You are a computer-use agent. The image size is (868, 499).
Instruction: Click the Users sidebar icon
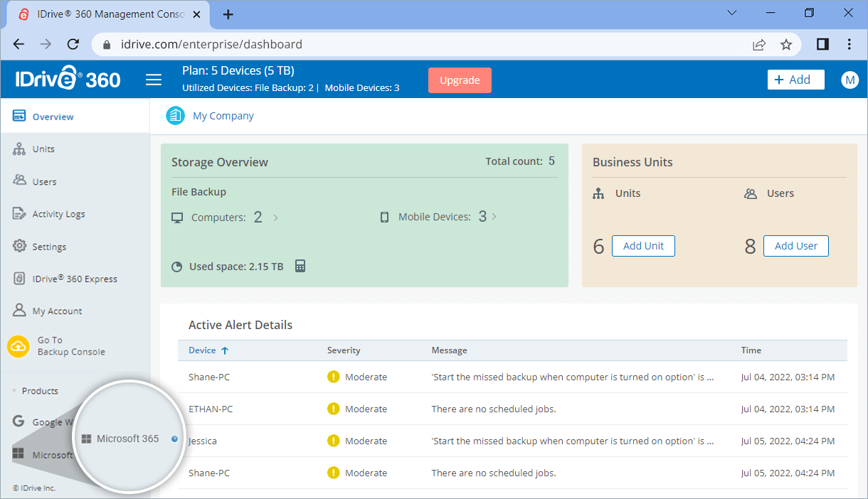tap(19, 181)
